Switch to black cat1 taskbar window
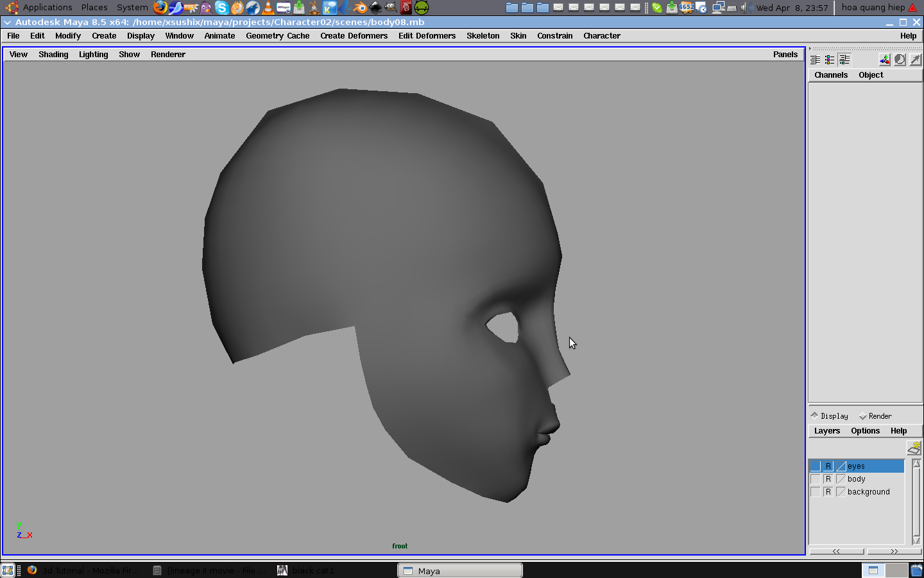The height and width of the screenshot is (578, 924). click(306, 570)
